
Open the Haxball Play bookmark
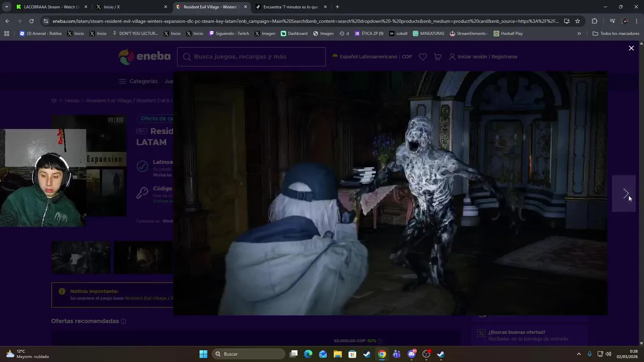click(508, 34)
